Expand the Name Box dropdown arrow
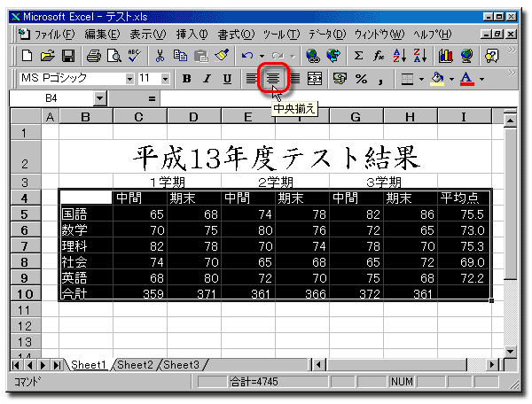 [x=99, y=98]
